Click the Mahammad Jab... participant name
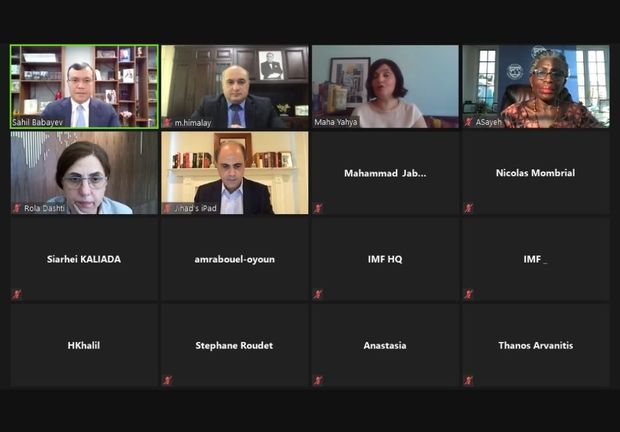The width and height of the screenshot is (620, 432). pos(385,173)
